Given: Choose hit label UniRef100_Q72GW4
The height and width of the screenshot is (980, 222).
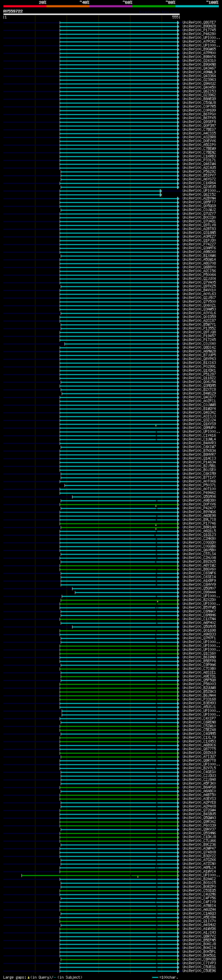Looking at the screenshot, I should pos(199,810).
